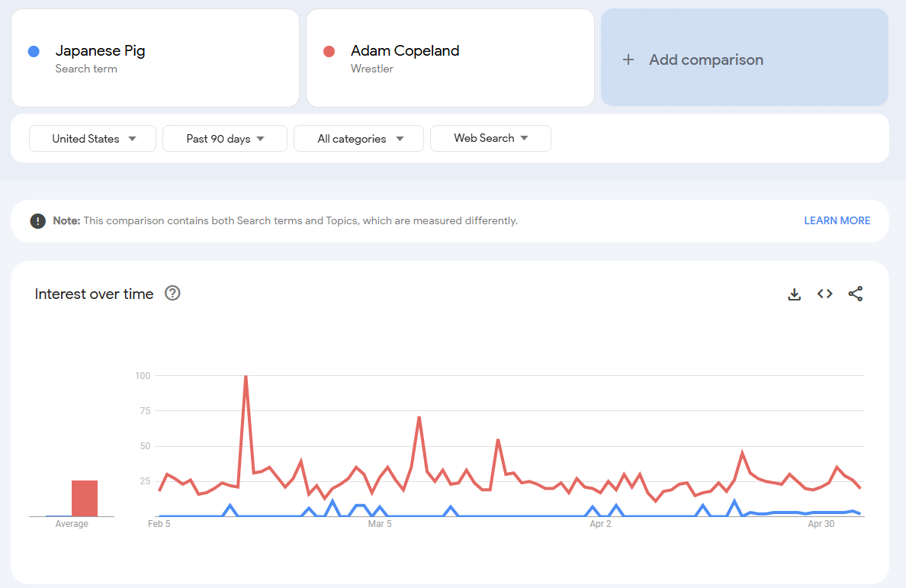The width and height of the screenshot is (906, 588).
Task: Follow the LEARN MORE link
Action: [837, 221]
